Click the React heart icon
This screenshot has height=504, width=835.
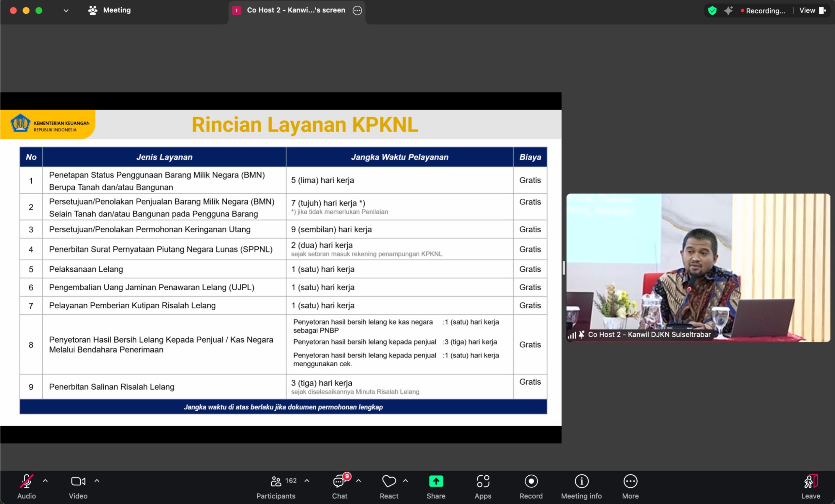point(389,481)
